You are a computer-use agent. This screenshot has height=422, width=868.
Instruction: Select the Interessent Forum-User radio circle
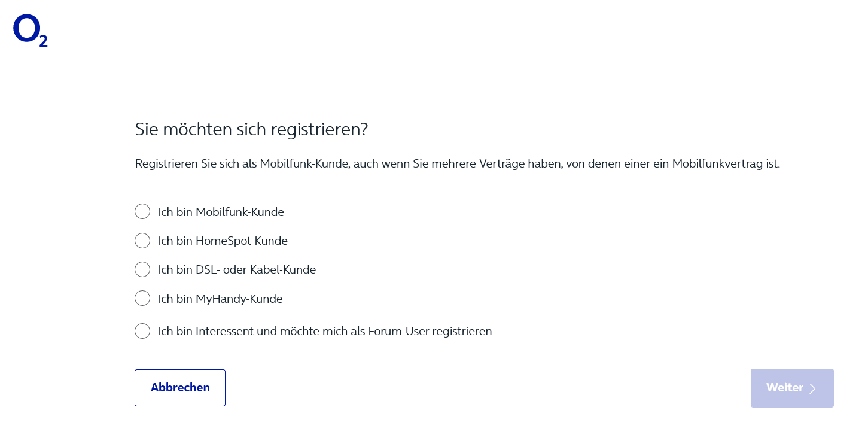pos(142,331)
